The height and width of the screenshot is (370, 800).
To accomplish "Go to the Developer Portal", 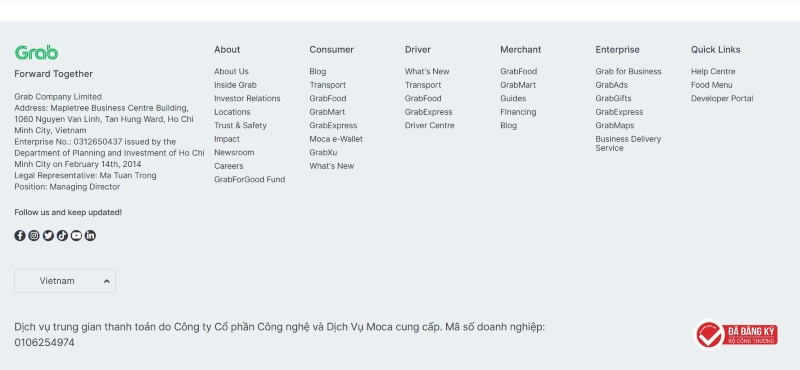I will pyautogui.click(x=722, y=98).
